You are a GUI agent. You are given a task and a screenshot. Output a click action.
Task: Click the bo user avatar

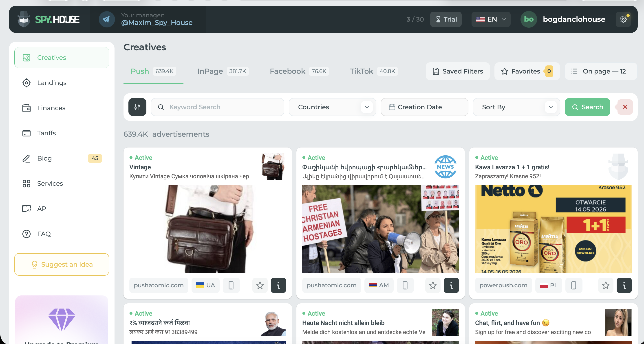pos(529,19)
